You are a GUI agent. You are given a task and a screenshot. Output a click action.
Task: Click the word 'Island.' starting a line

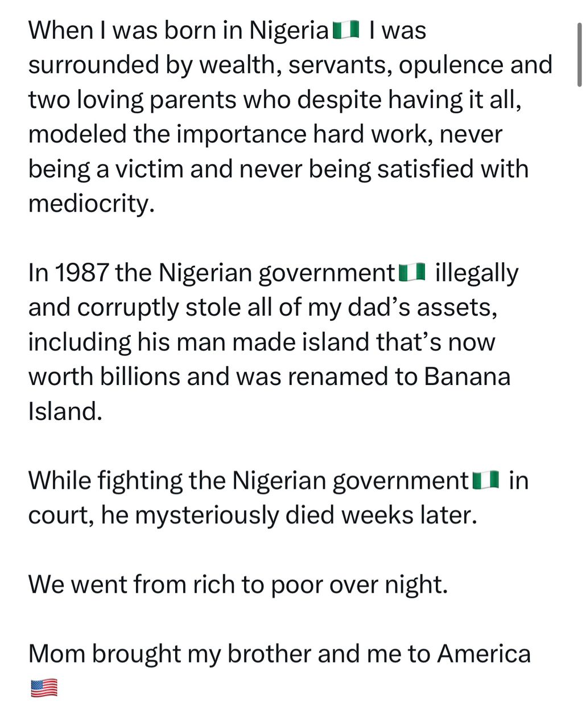65,411
